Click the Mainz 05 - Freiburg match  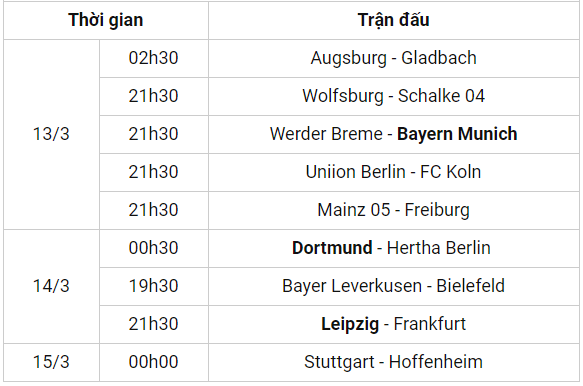point(393,210)
